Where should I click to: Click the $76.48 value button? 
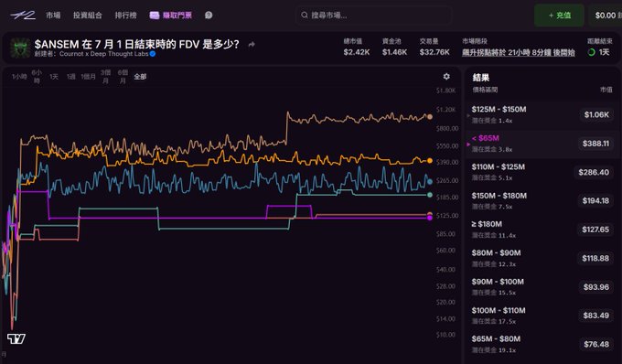[x=595, y=344]
